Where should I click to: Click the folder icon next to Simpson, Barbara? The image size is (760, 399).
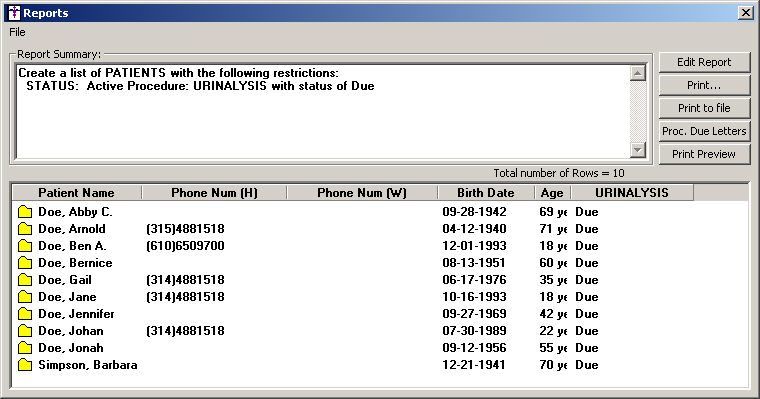25,365
